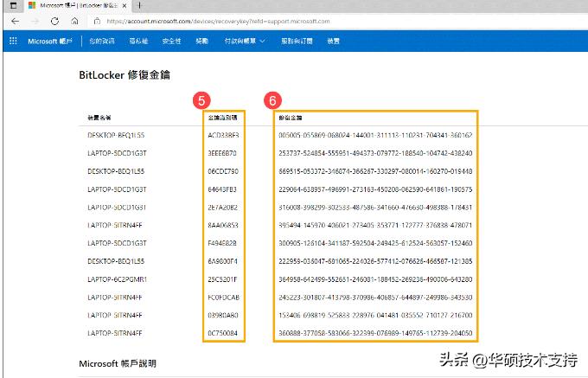588x378 pixels.
Task: Select key ID F494E82B
Action: 222,243
